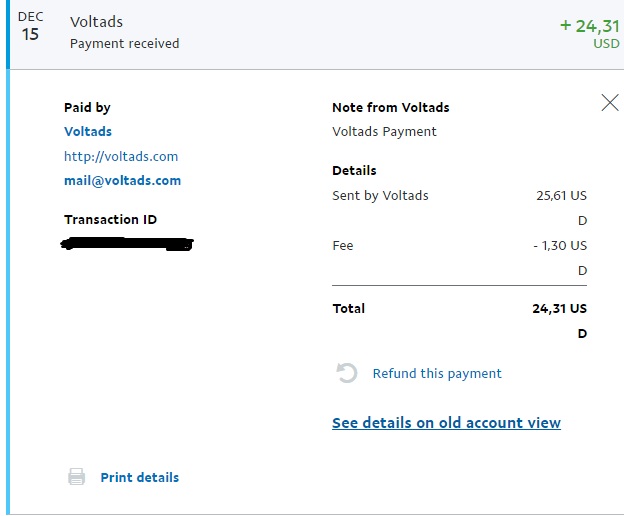This screenshot has width=624, height=516.
Task: Collapse the Voltads transaction header row
Action: [300, 32]
